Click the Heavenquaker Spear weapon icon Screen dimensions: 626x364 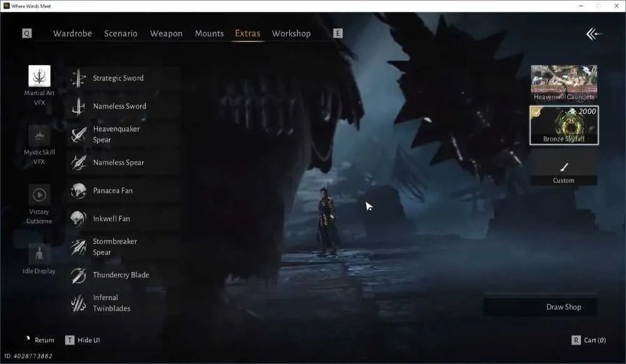pos(78,134)
